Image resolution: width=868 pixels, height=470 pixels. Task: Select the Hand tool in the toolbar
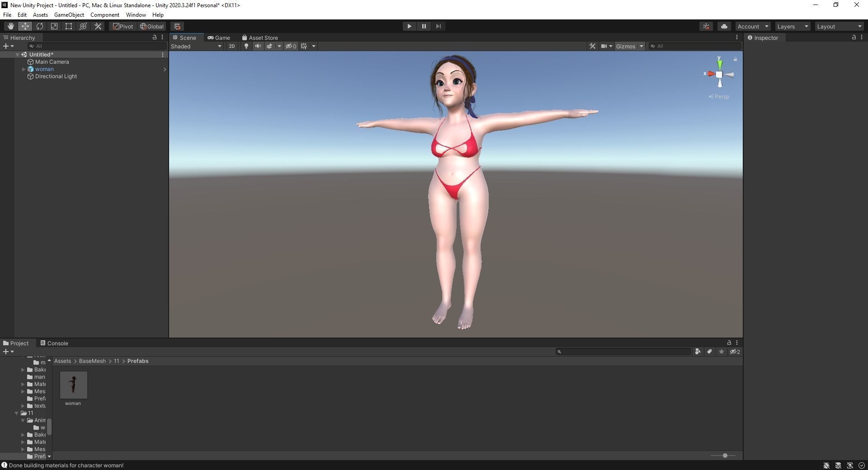[10, 26]
